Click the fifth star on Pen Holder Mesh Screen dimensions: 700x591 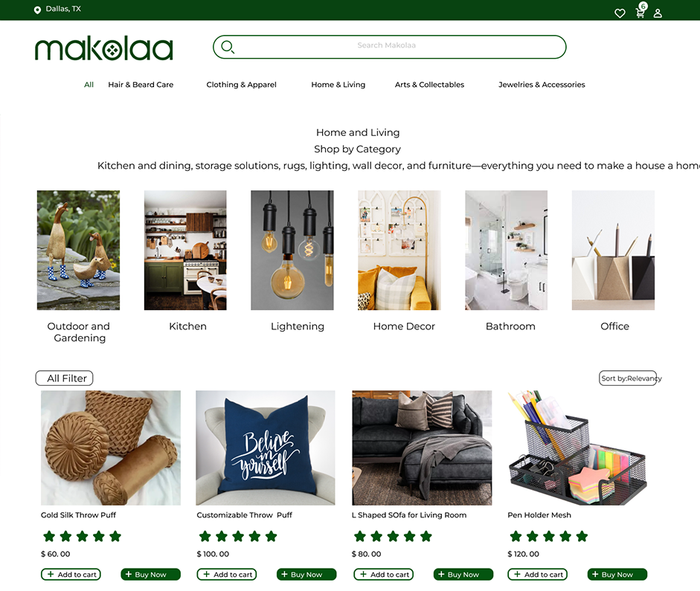(582, 536)
